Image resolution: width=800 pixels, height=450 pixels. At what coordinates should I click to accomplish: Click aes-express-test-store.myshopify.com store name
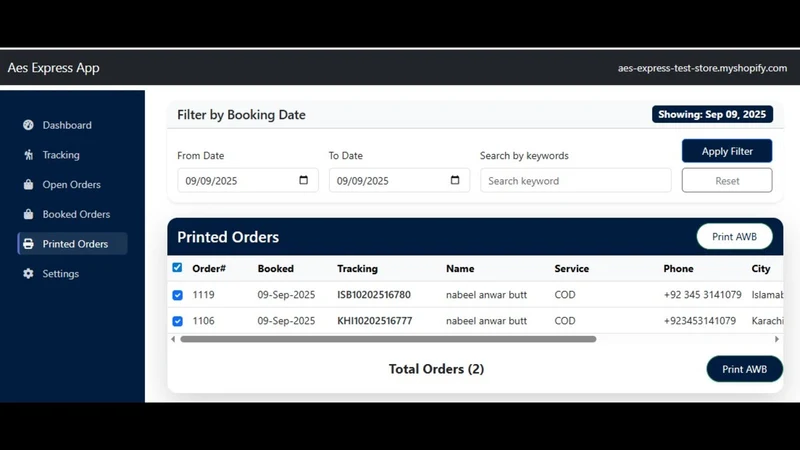tap(702, 68)
